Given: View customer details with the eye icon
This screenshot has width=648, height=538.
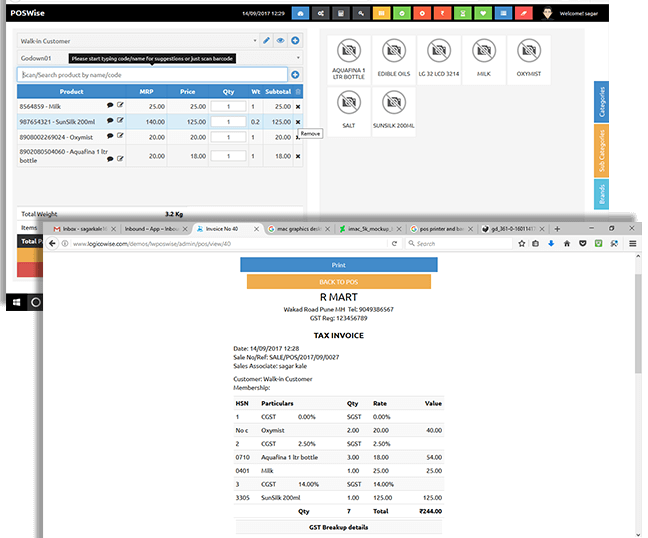Looking at the screenshot, I should click(281, 40).
